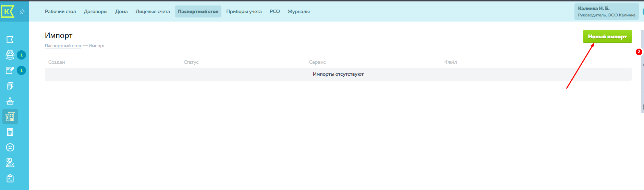Screen dimensions: 644x190
Task: Click the Новый импорт button
Action: pyautogui.click(x=607, y=36)
